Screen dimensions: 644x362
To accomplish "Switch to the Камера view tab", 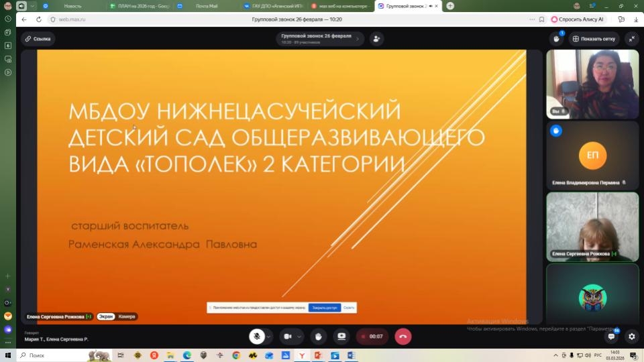I will pyautogui.click(x=127, y=316).
